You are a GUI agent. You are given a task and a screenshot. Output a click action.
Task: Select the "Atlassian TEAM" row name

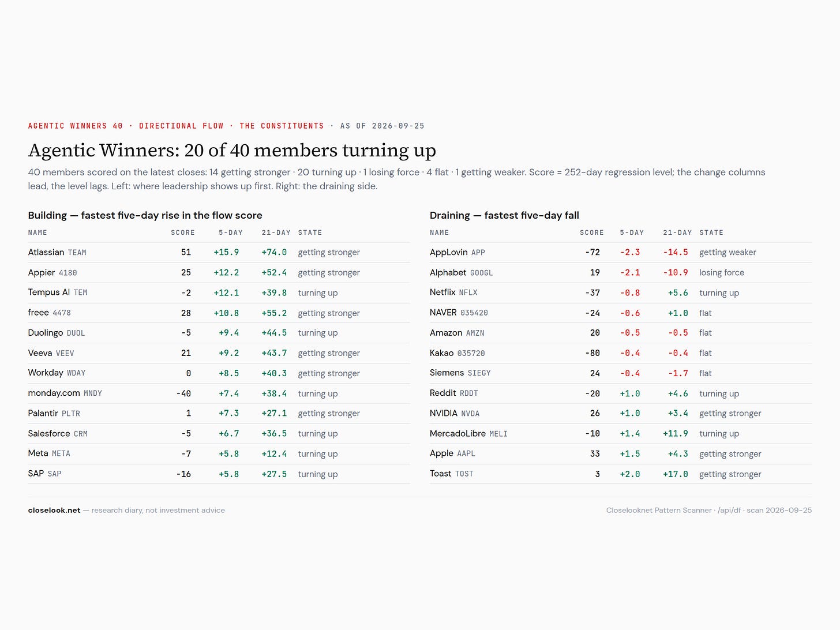(x=57, y=252)
